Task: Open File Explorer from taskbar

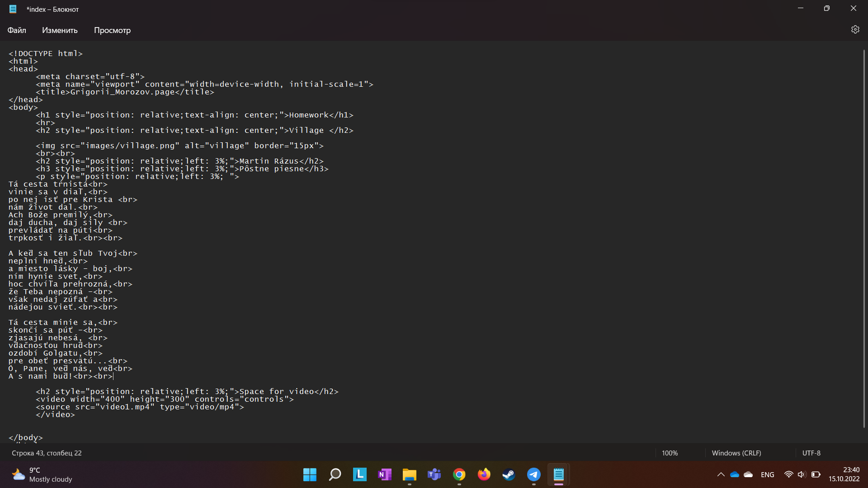Action: coord(410,474)
